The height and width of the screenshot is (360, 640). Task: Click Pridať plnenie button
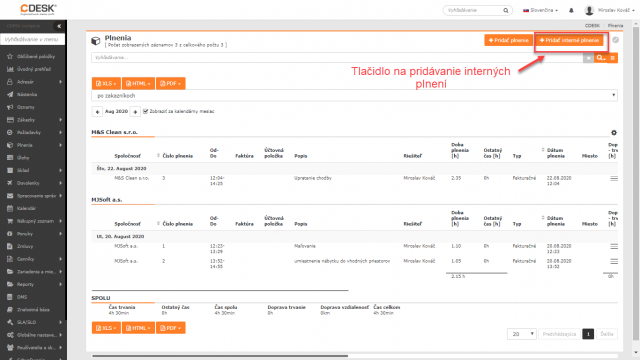509,40
